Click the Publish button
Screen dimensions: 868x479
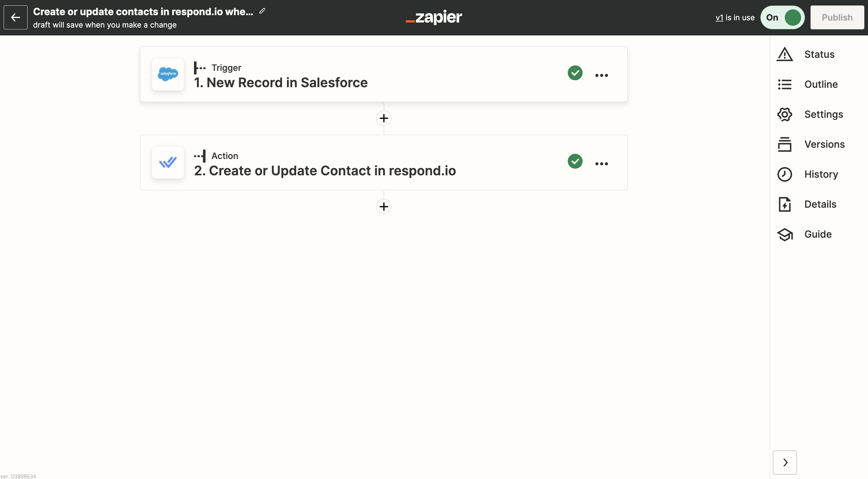click(837, 17)
